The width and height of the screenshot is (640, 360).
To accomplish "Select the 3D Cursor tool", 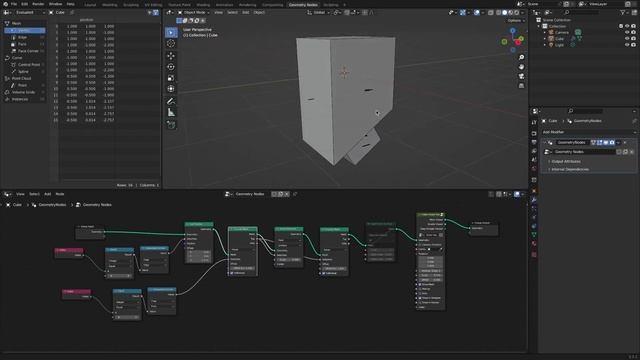I will [x=171, y=43].
